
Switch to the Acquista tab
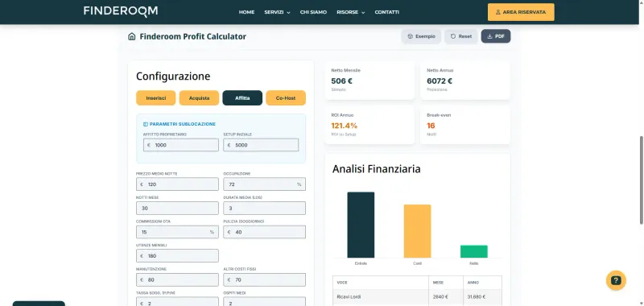pos(199,98)
